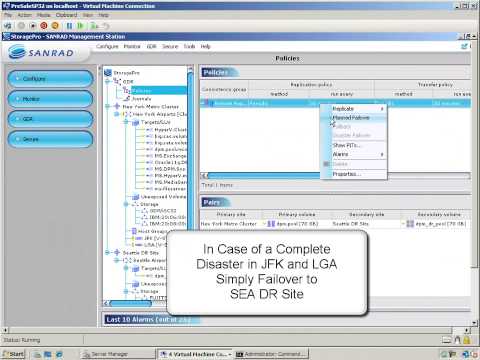Click the green Reset VM toolbar icon
Viewport: 480px width, 360px height.
click(80, 26)
